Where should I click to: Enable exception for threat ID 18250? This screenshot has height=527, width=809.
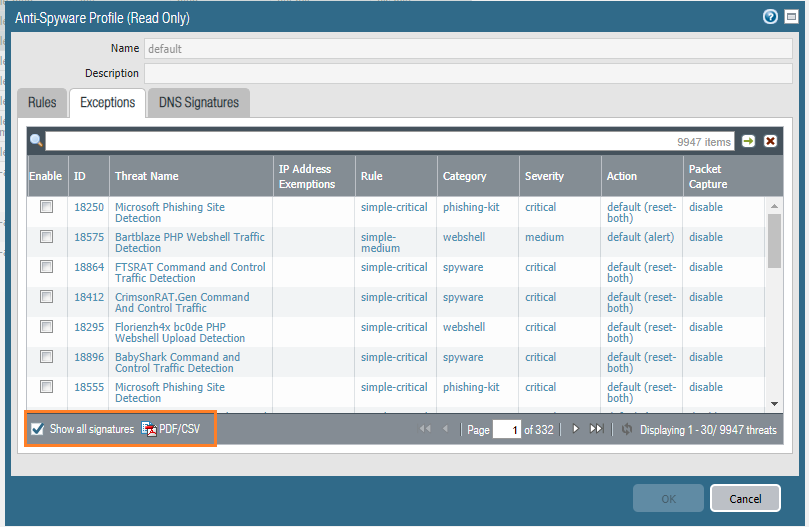click(x=46, y=208)
